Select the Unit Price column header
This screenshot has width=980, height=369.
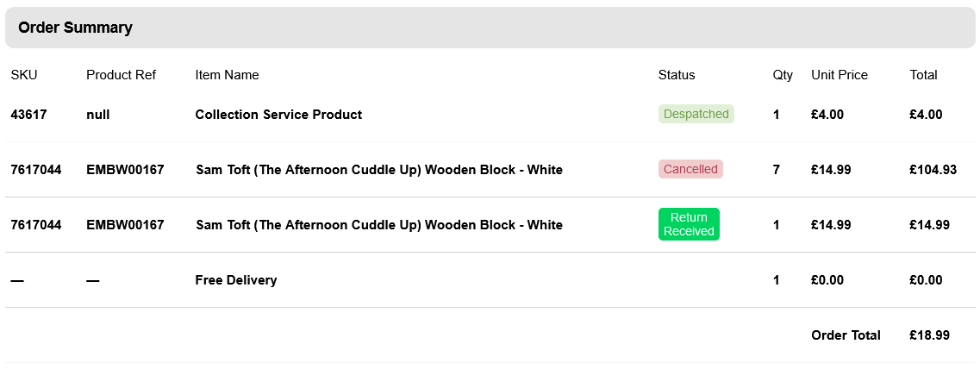[839, 75]
